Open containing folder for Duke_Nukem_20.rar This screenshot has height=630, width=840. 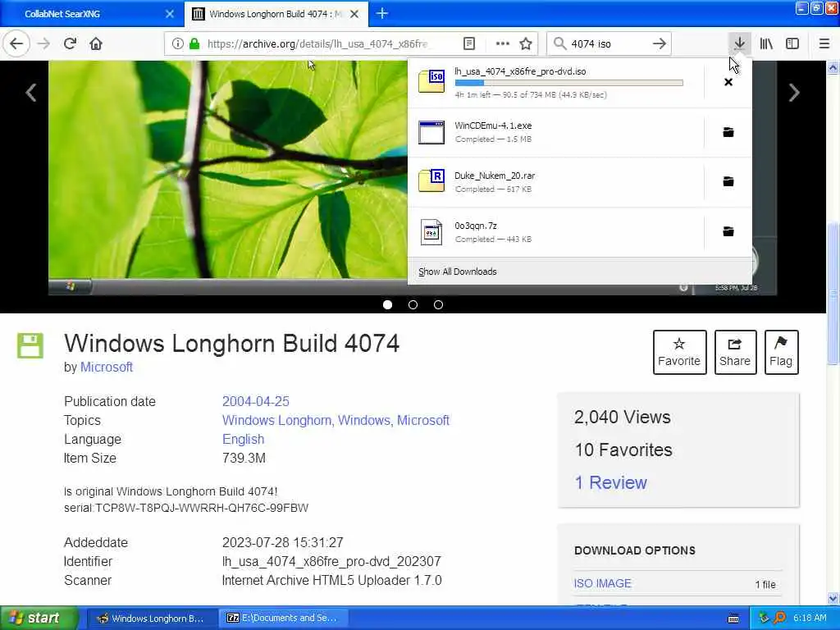click(728, 181)
